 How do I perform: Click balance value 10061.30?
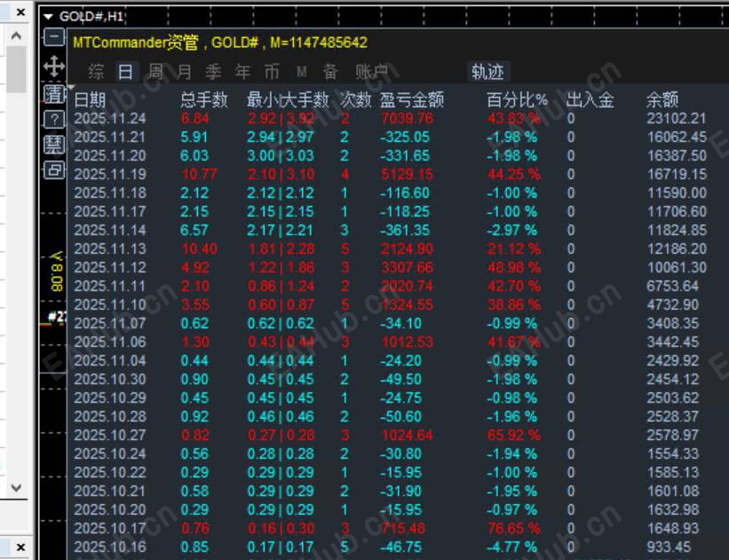tap(677, 267)
